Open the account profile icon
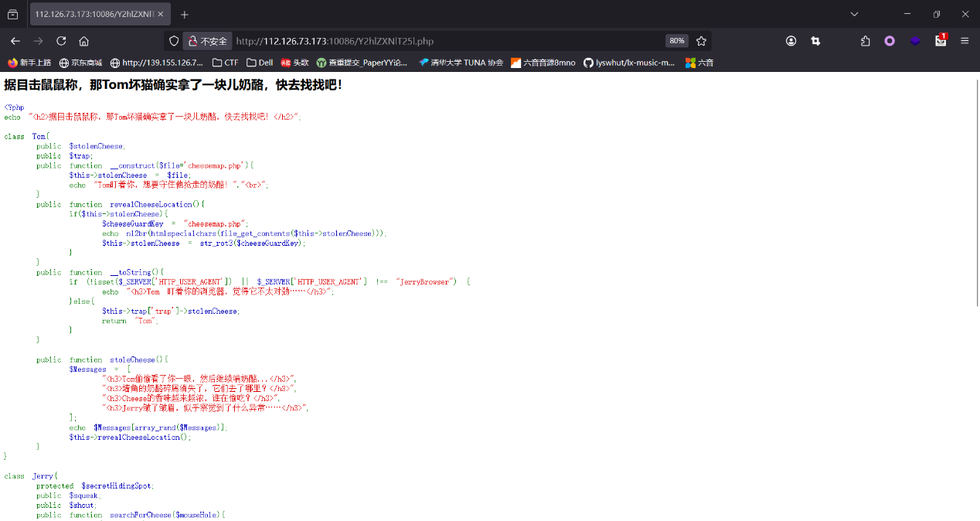The image size is (980, 521). coord(791,41)
